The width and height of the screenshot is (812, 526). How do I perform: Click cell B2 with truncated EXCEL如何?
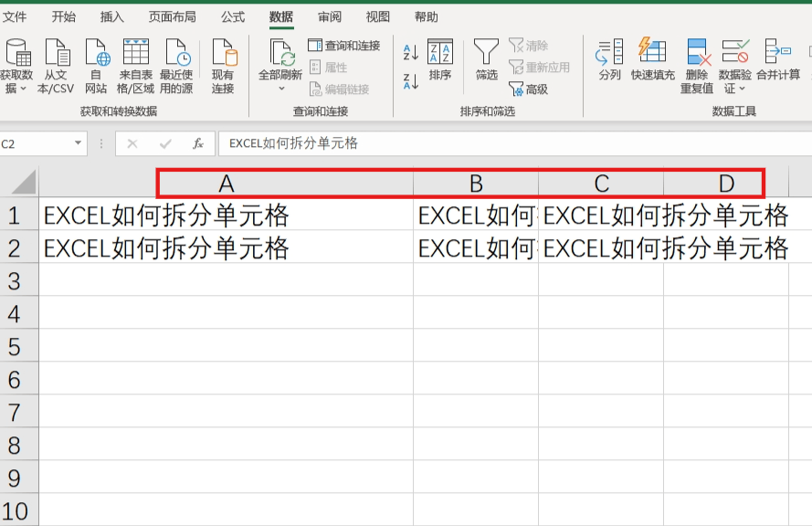tap(476, 248)
